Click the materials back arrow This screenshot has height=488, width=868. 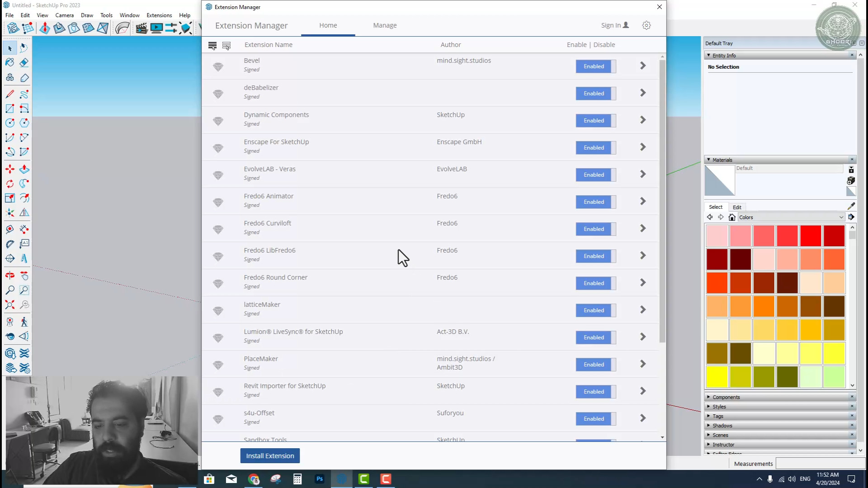pyautogui.click(x=710, y=217)
